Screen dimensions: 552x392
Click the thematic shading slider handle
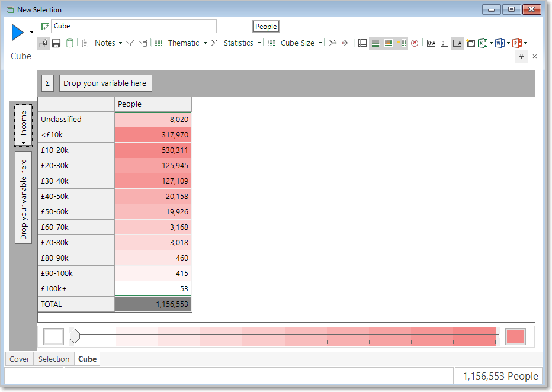tap(75, 336)
